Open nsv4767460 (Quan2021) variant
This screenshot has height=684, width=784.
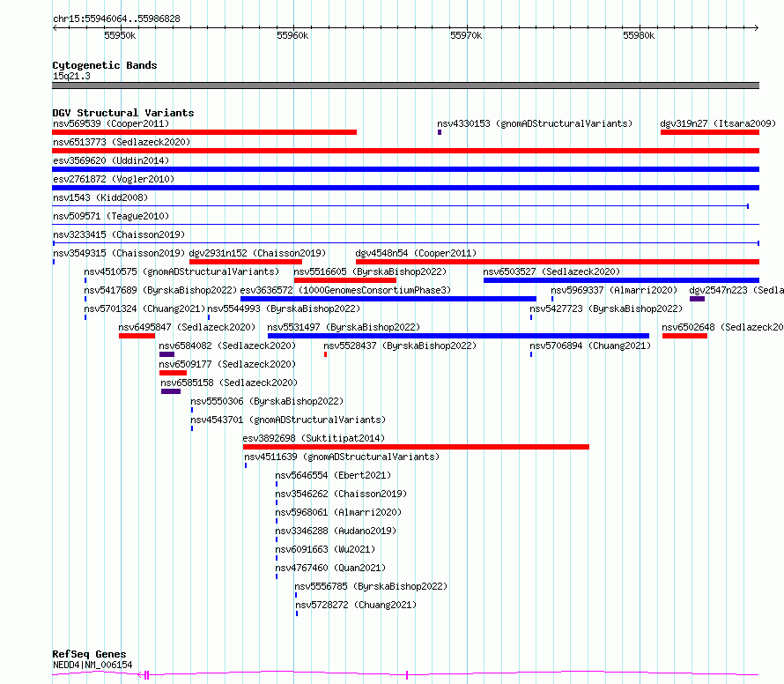pyautogui.click(x=330, y=568)
